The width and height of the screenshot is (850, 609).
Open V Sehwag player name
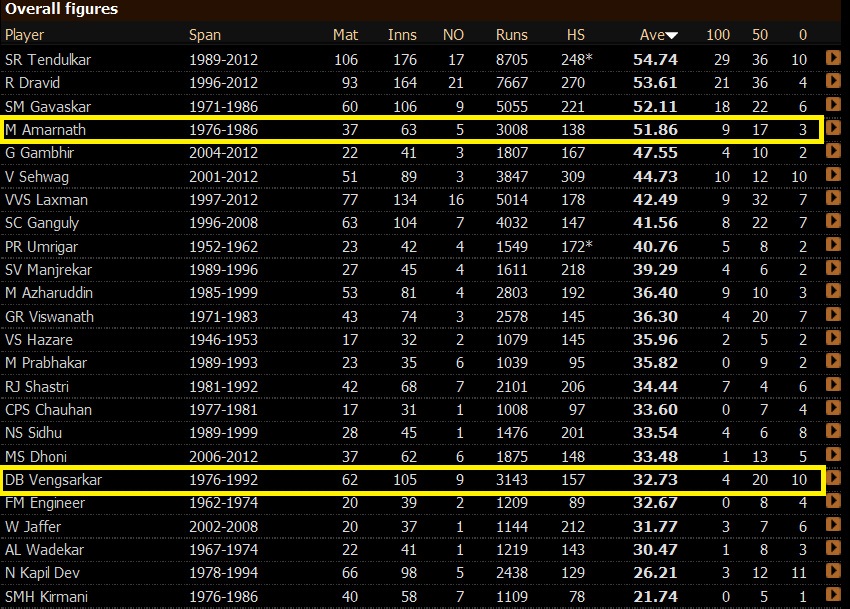[37, 176]
